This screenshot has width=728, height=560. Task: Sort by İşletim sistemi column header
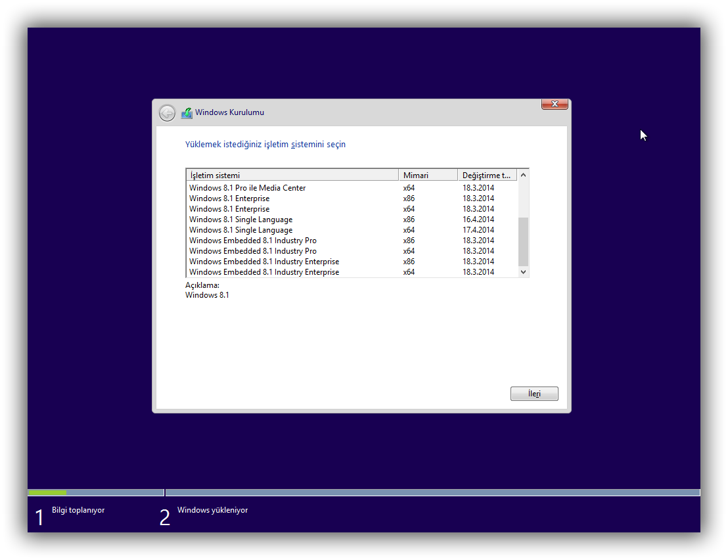(x=292, y=175)
